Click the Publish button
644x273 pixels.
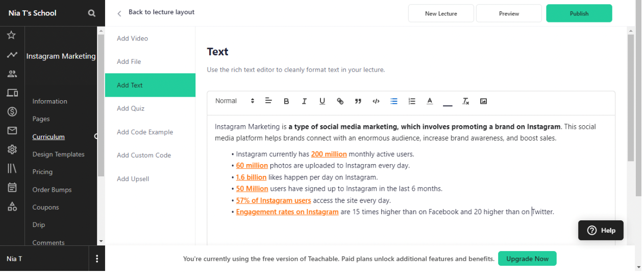pyautogui.click(x=579, y=13)
